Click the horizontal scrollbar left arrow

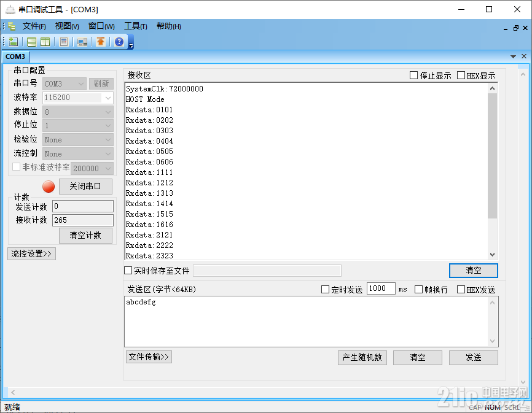click(13, 392)
